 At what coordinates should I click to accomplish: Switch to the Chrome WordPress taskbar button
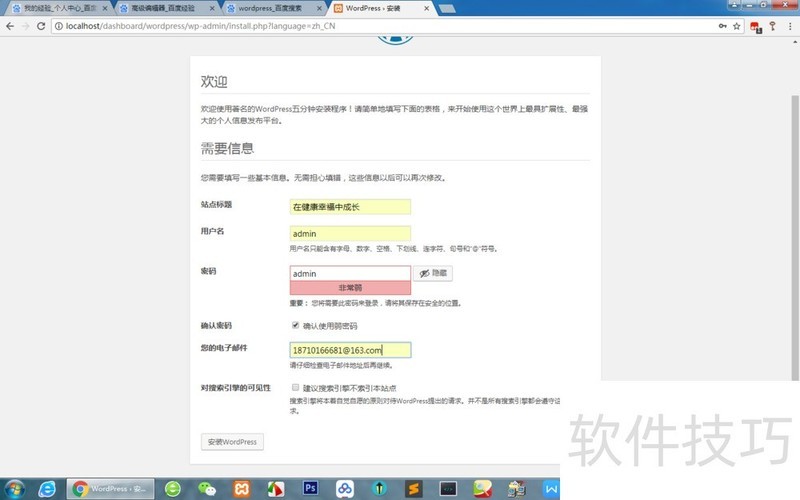point(110,489)
